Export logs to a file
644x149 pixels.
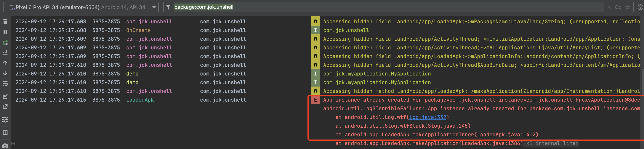[x=5, y=107]
